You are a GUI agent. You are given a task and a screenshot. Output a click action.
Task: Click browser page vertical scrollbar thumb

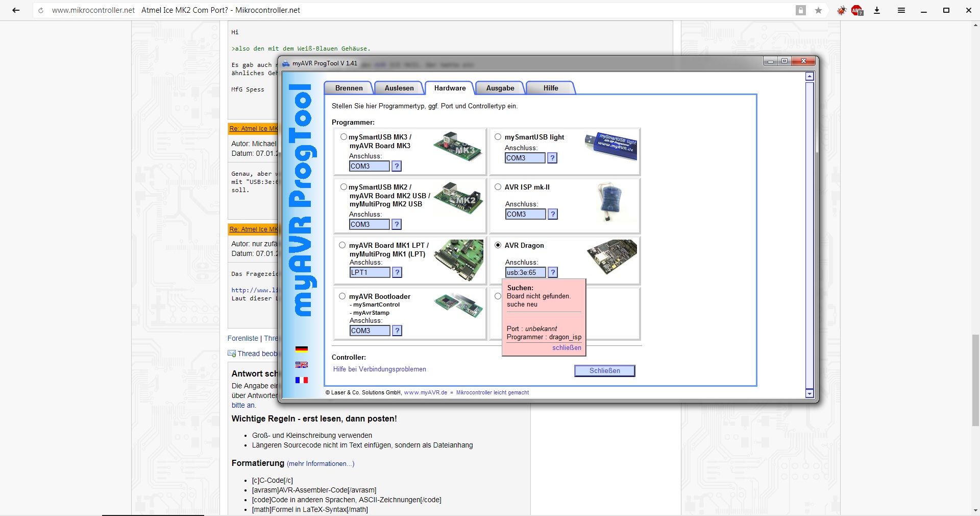point(975,380)
